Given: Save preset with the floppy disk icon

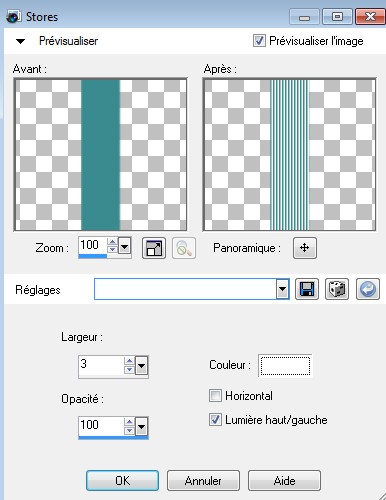Looking at the screenshot, I should 307,289.
